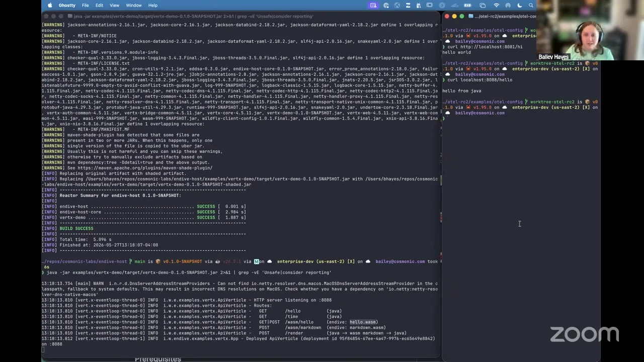Click the Z icon in the menu bar
644x362 pixels.
pyautogui.click(x=408, y=5)
